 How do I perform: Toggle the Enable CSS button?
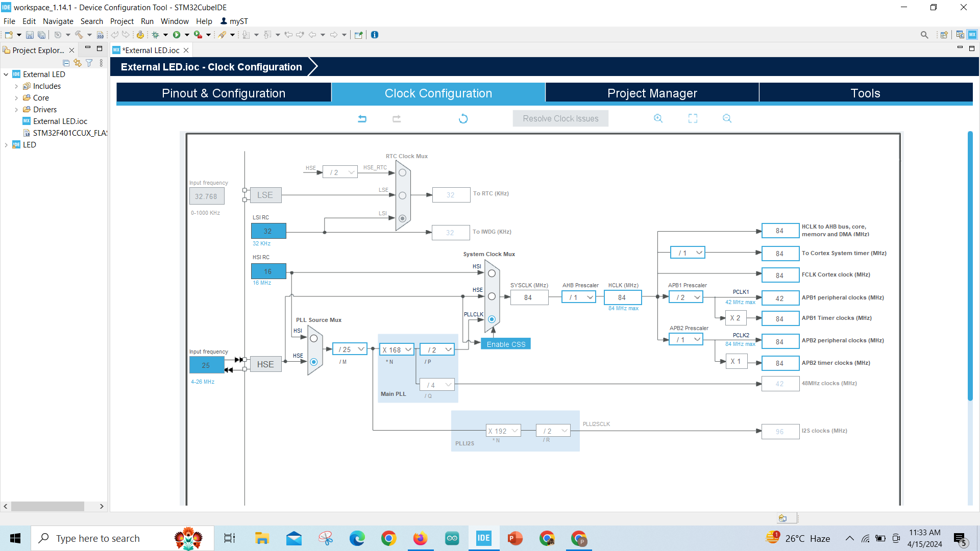click(x=505, y=344)
